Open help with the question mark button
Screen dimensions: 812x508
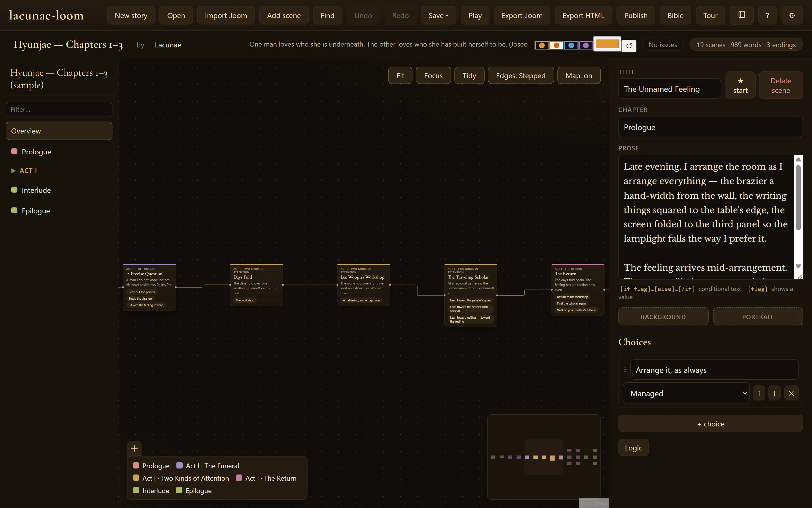pyautogui.click(x=767, y=15)
